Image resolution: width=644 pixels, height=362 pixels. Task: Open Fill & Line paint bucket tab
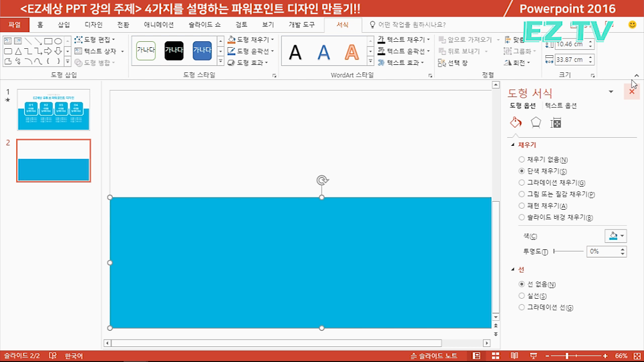pos(515,122)
